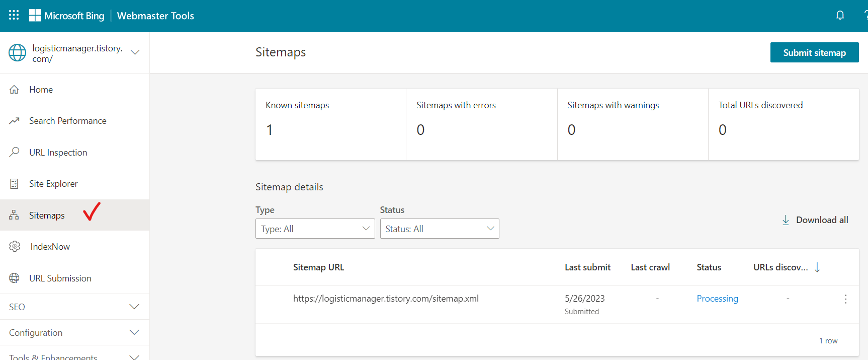868x360 pixels.
Task: Click the Download all arrow icon
Action: pos(786,220)
